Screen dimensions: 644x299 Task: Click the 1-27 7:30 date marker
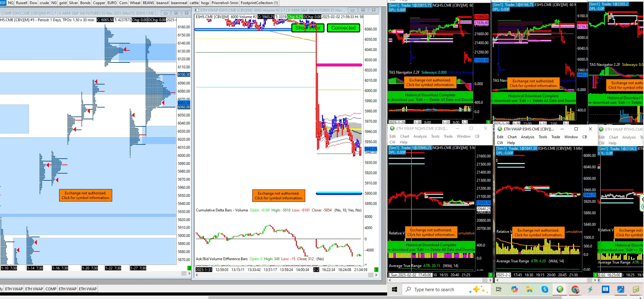point(138,268)
